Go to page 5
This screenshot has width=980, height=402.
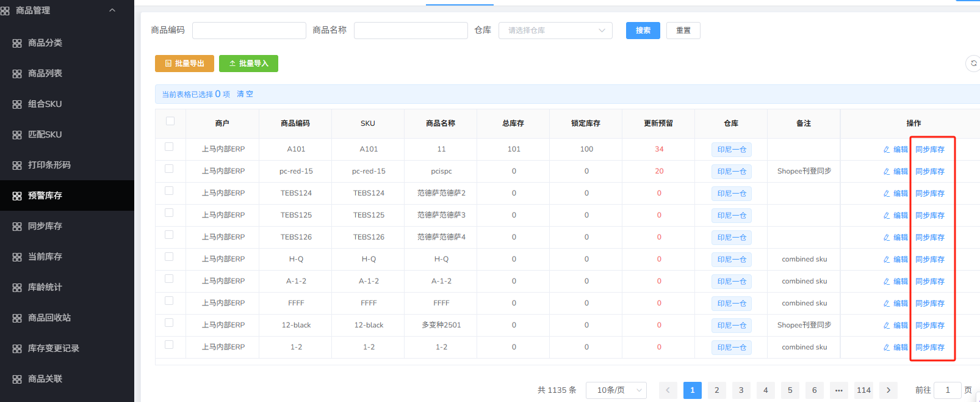790,390
